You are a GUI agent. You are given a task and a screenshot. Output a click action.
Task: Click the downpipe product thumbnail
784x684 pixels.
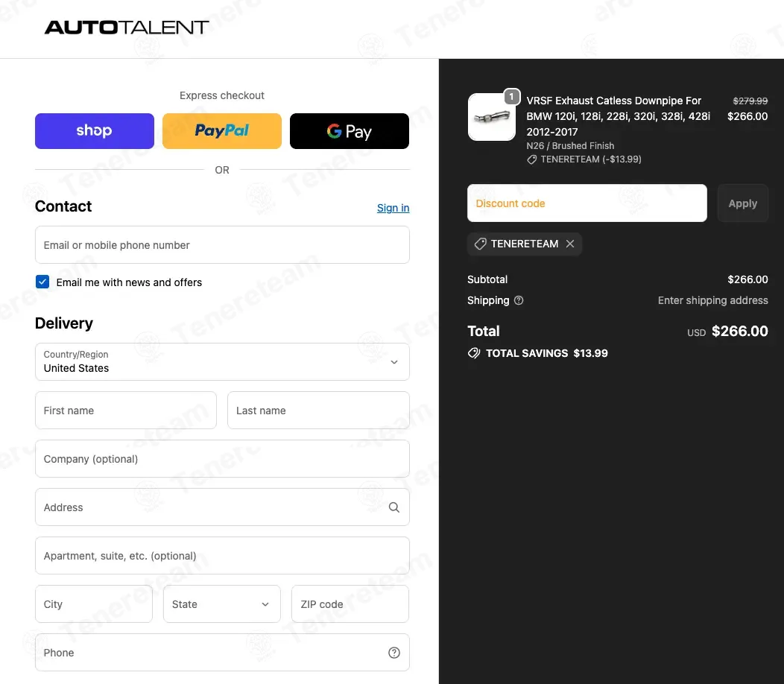pos(492,117)
